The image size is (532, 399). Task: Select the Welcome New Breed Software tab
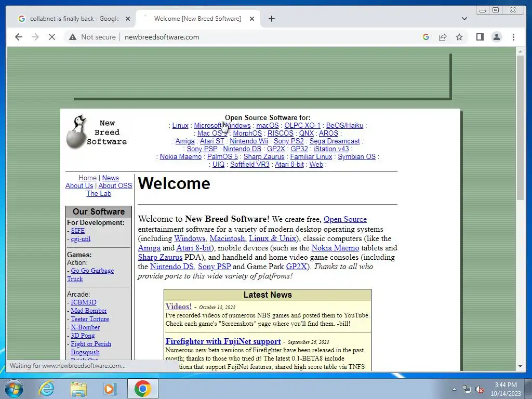197,19
